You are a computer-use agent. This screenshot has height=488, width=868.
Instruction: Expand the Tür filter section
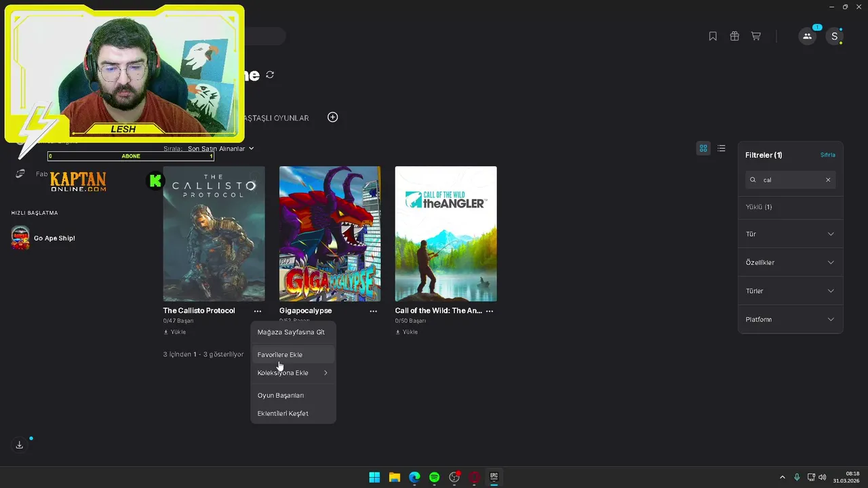click(x=791, y=234)
